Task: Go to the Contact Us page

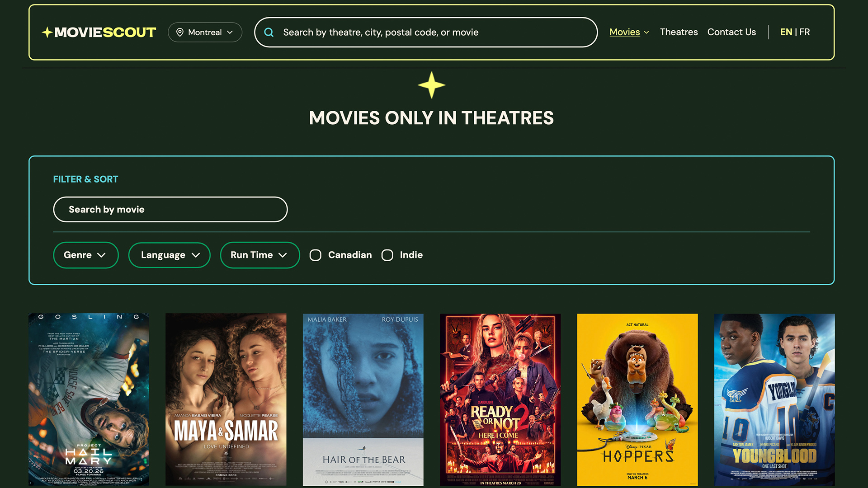Action: pyautogui.click(x=731, y=32)
